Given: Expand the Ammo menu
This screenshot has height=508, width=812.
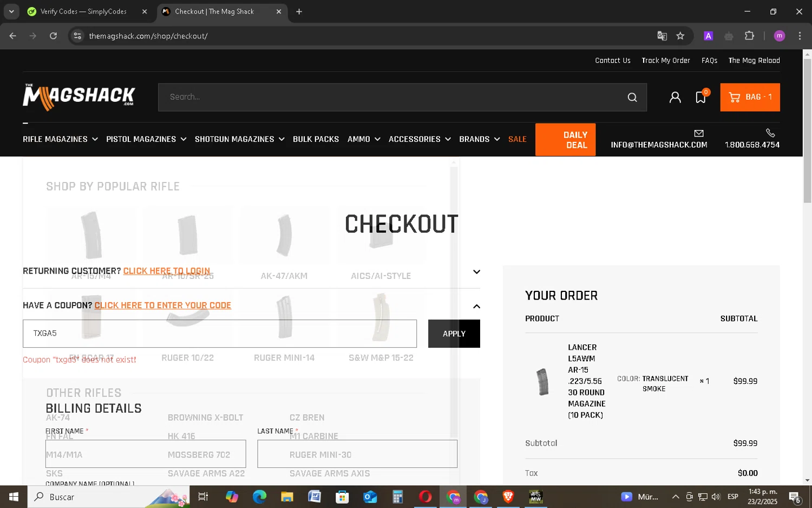Looking at the screenshot, I should point(364,139).
